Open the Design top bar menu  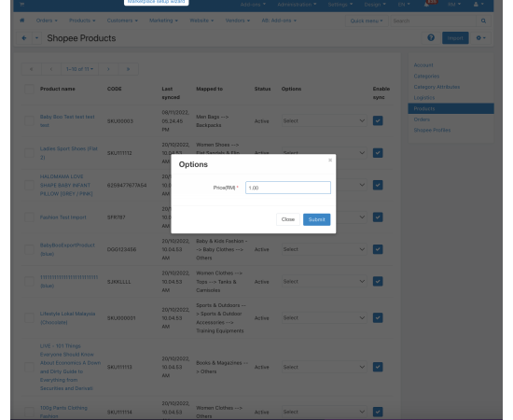375,5
